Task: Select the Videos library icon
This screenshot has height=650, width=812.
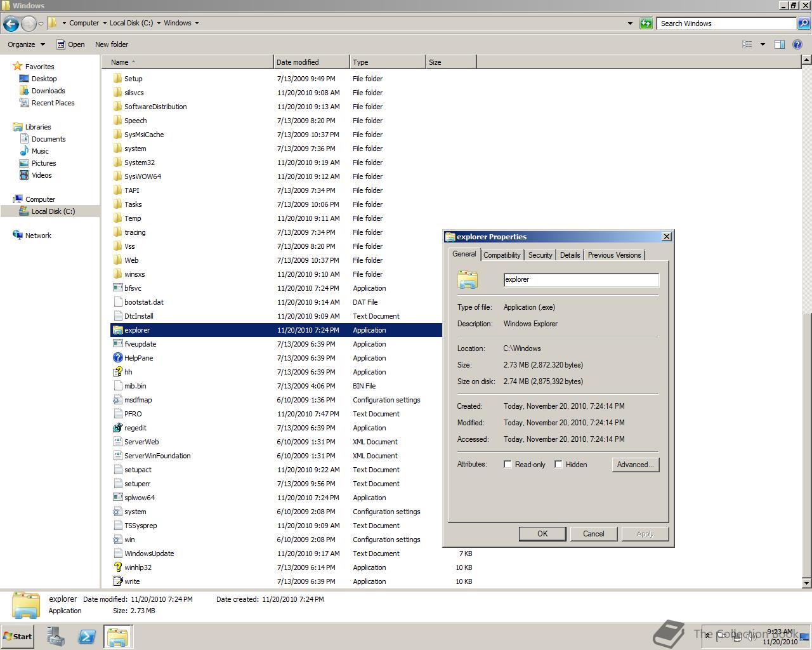Action: click(24, 175)
